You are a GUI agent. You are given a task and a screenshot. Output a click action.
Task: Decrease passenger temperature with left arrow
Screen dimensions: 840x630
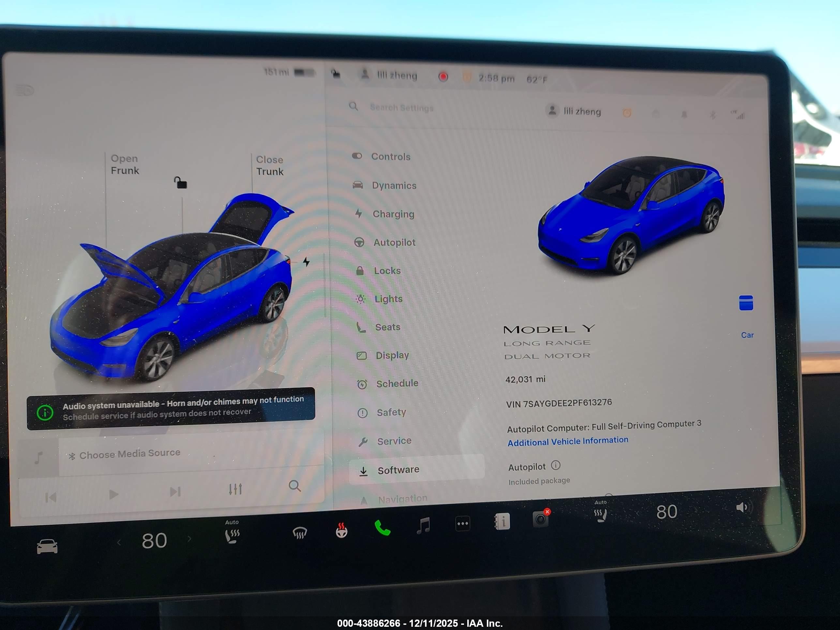click(x=637, y=513)
